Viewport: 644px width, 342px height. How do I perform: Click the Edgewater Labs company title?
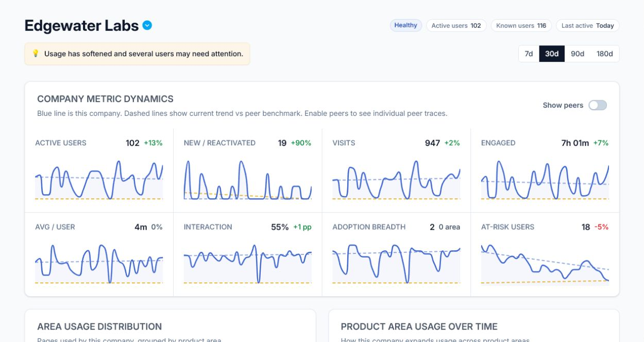(x=81, y=25)
